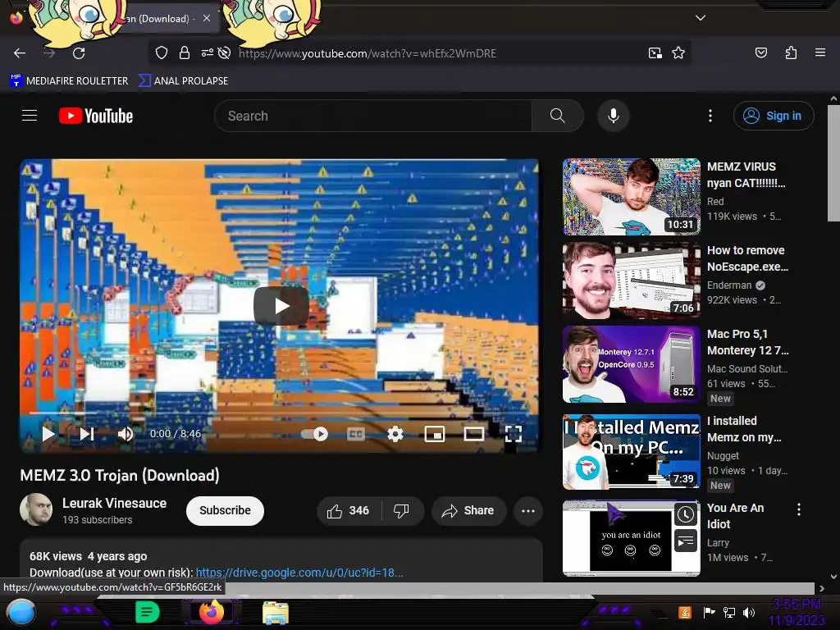Open Leurak Vinesauce channel name
The height and width of the screenshot is (630, 840).
(114, 503)
